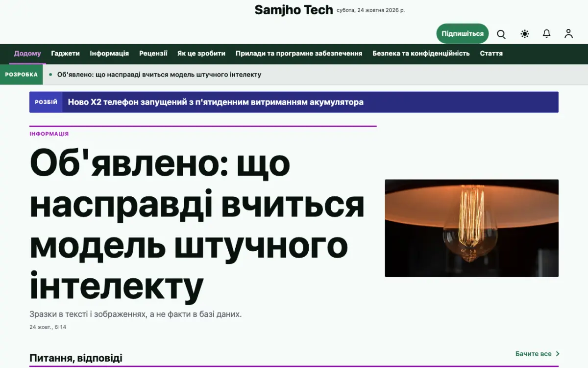Click the ІНФОРМАЦІЯ category tag above headline
The height and width of the screenshot is (368, 588).
(49, 134)
